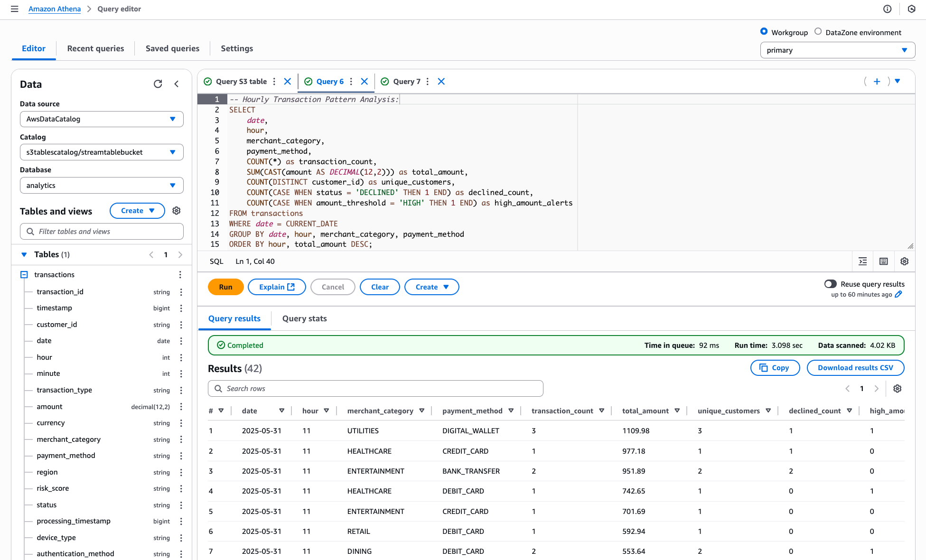
Task: Click inside the Search rows field
Action: [x=375, y=388]
